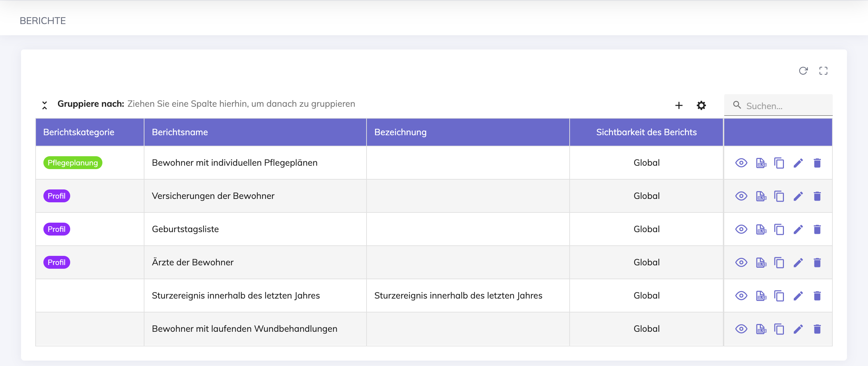Duplicate the Versicherungen der Bewohner report
Image resolution: width=868 pixels, height=366 pixels.
pos(779,196)
